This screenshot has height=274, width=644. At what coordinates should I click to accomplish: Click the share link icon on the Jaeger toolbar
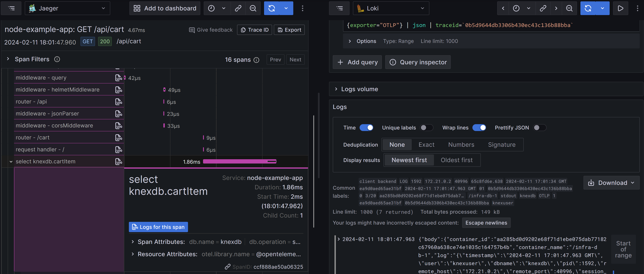(x=238, y=8)
